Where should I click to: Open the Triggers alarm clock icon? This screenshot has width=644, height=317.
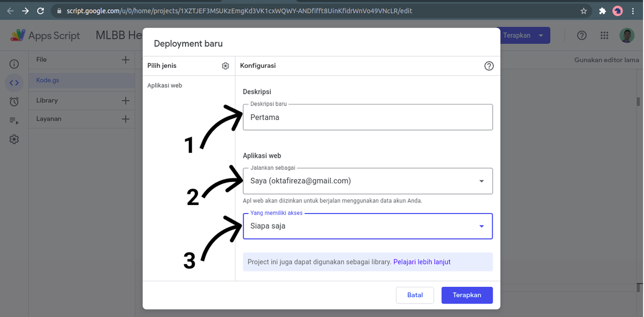tap(14, 101)
